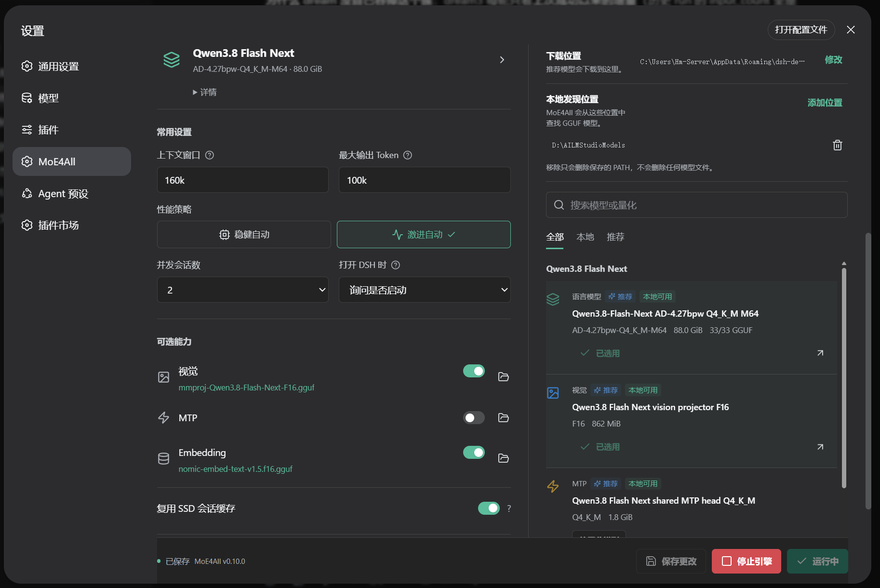The height and width of the screenshot is (588, 880).
Task: Click 添加位置 to add a path
Action: [x=825, y=103]
